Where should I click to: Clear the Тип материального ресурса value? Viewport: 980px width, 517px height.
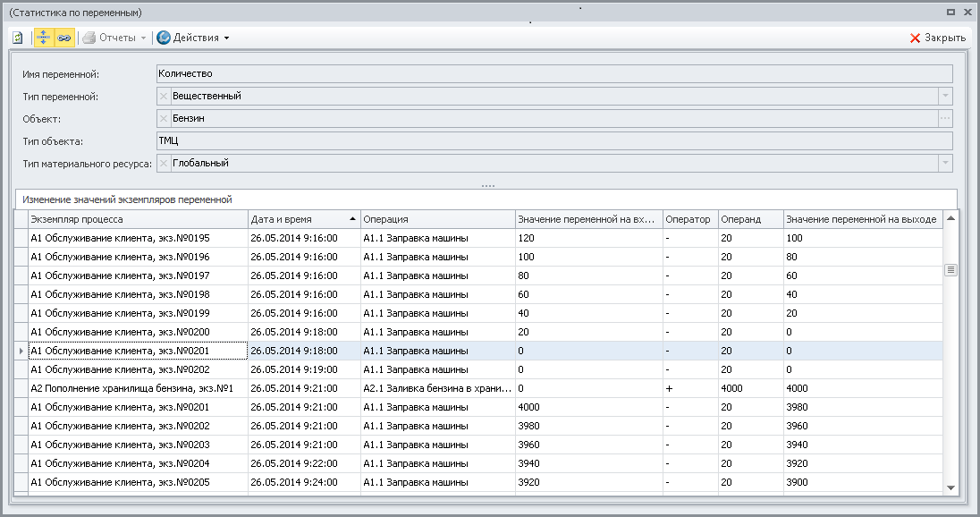pos(163,163)
